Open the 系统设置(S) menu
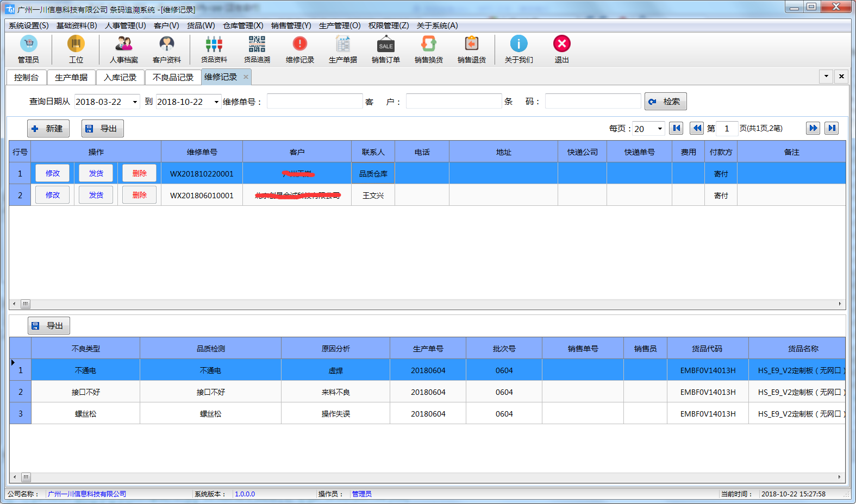856x504 pixels. coord(29,26)
